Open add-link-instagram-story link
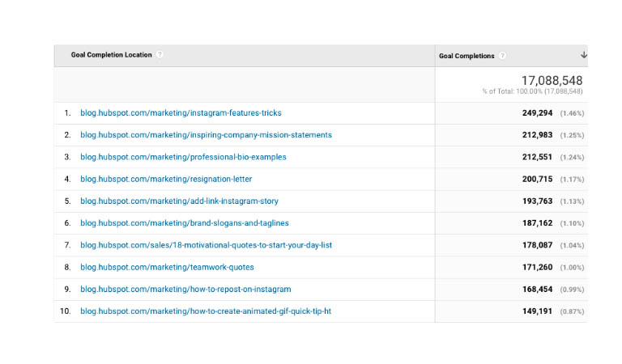The width and height of the screenshot is (622, 364). click(x=179, y=201)
